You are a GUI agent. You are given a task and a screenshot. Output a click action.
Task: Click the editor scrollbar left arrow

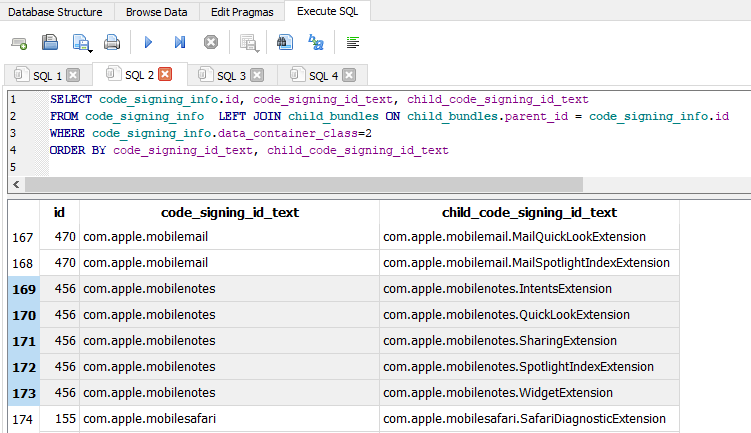[x=16, y=184]
